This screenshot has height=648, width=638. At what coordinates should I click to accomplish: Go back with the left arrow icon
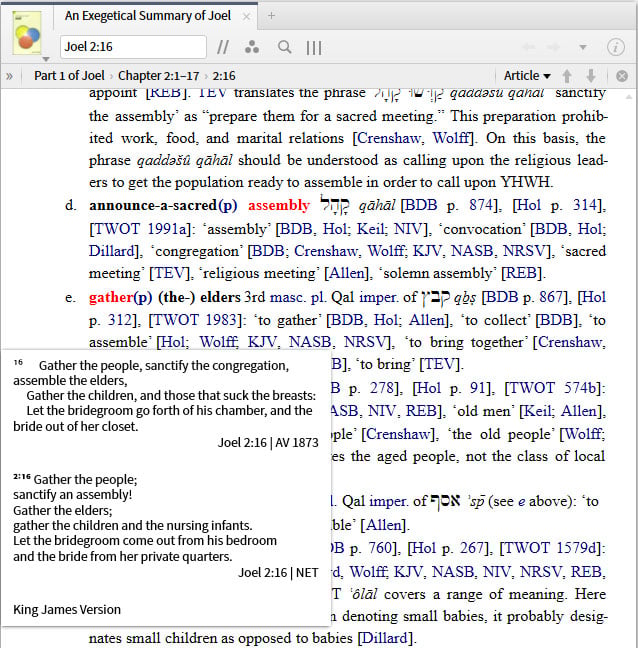(528, 47)
